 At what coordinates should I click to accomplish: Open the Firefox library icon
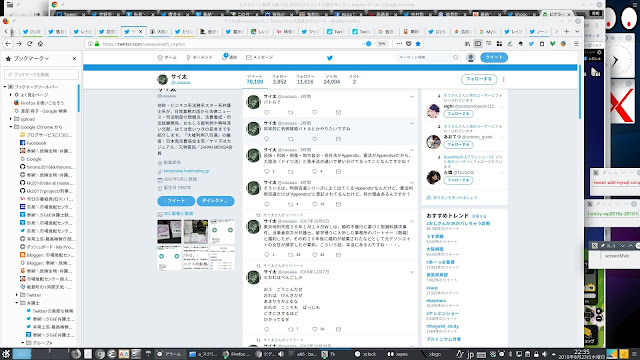(x=467, y=44)
